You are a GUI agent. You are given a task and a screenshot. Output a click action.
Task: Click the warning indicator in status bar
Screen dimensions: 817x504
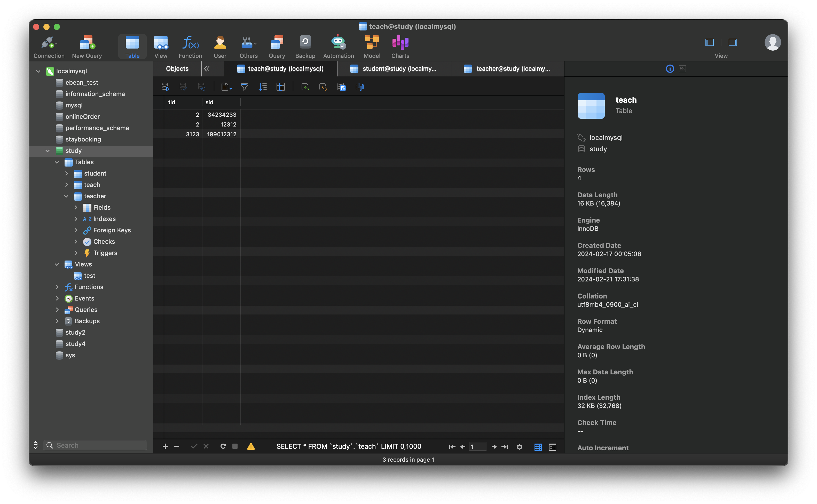(250, 446)
